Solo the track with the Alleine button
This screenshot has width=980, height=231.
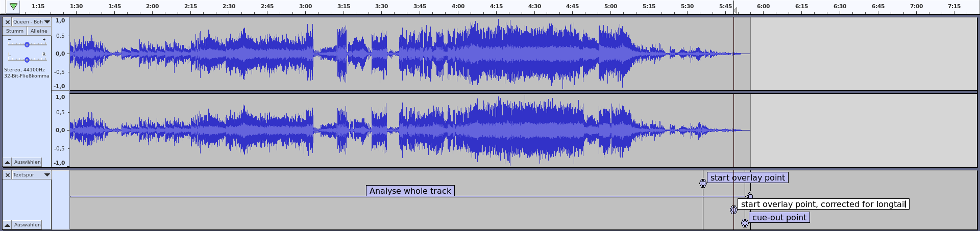click(x=39, y=31)
